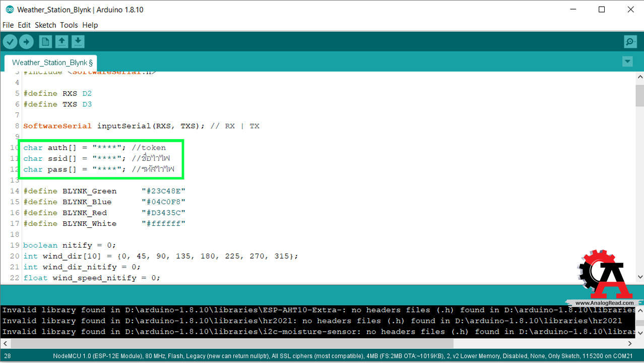Open the Help menu
The width and height of the screenshot is (644, 363).
point(90,25)
